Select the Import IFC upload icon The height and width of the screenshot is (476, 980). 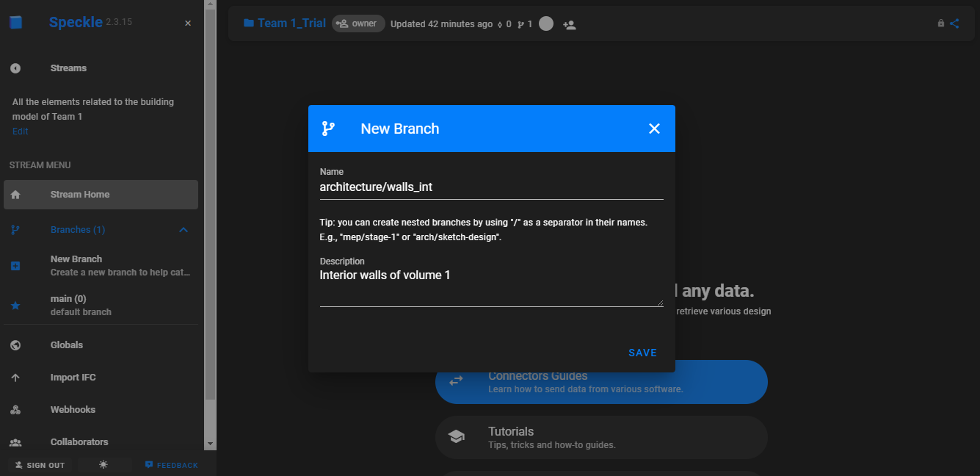point(15,377)
